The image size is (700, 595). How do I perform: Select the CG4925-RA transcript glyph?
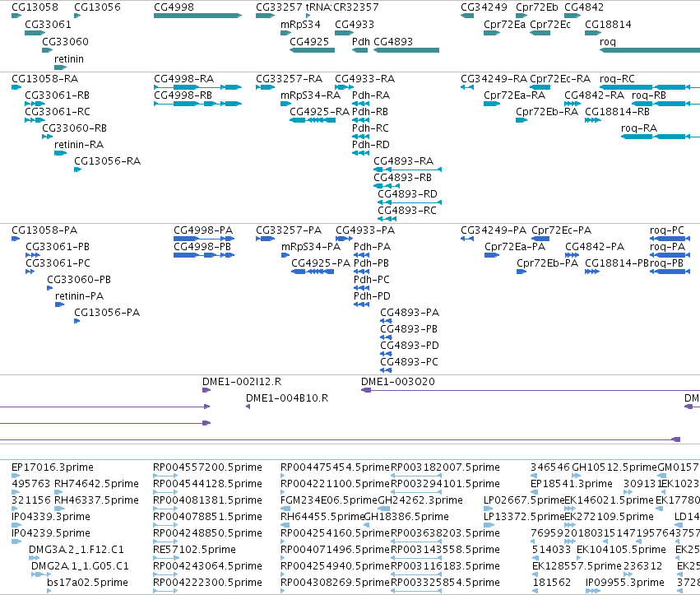tap(313, 120)
